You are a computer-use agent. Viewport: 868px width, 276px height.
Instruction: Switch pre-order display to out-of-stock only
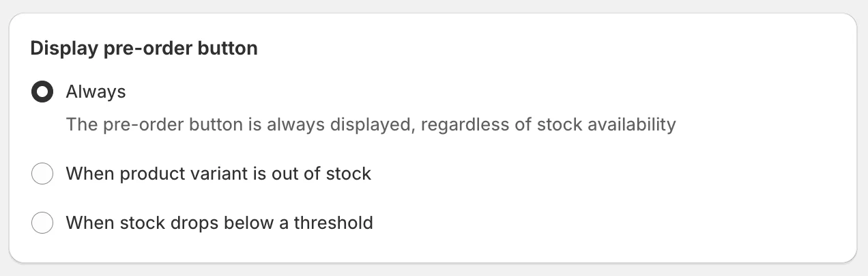(42, 174)
